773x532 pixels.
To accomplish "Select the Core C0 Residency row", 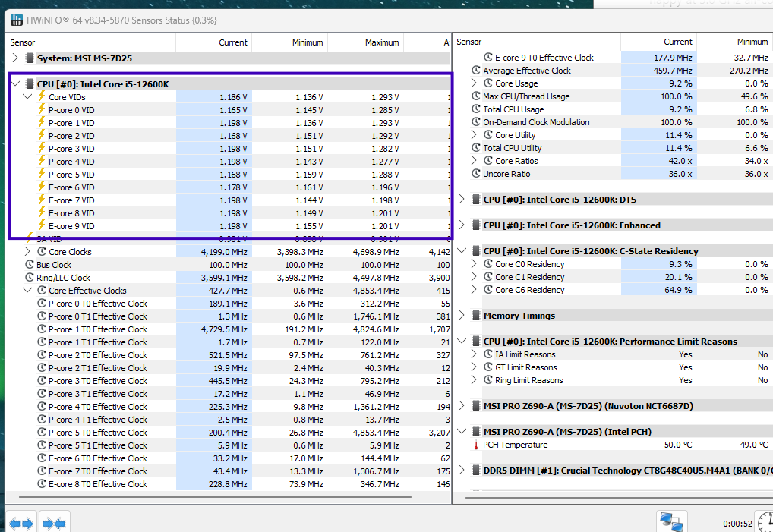I will (x=613, y=264).
